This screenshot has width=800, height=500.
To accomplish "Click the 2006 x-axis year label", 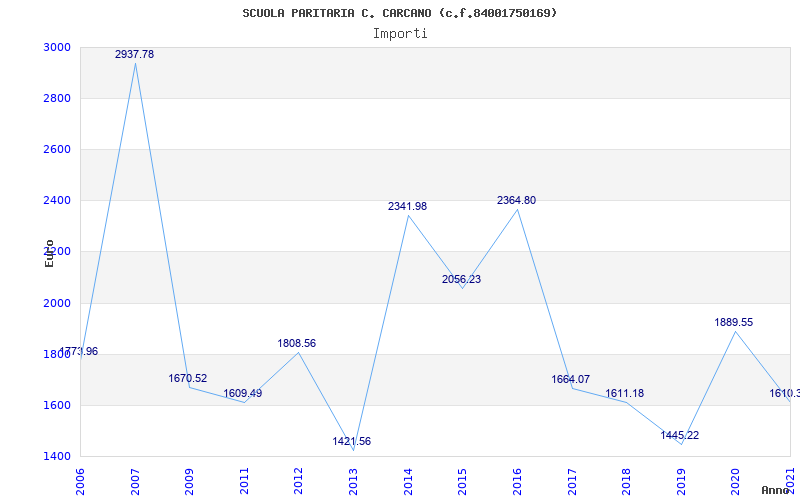I will tap(81, 481).
